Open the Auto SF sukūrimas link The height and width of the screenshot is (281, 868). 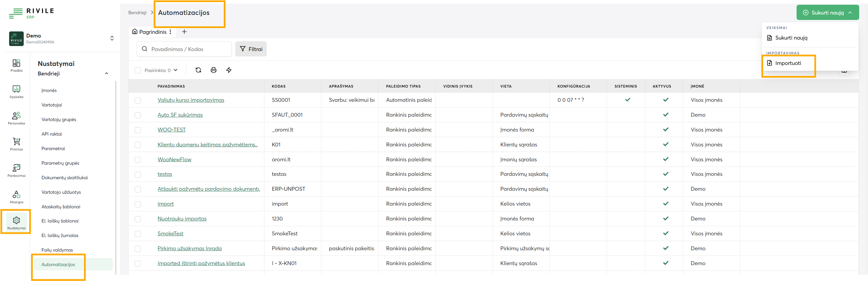pyautogui.click(x=180, y=115)
